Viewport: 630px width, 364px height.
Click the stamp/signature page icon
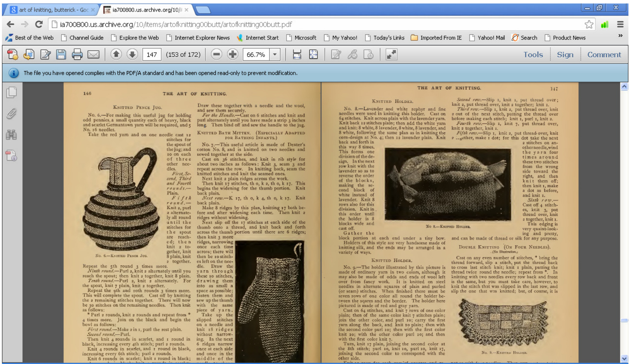[x=369, y=54]
